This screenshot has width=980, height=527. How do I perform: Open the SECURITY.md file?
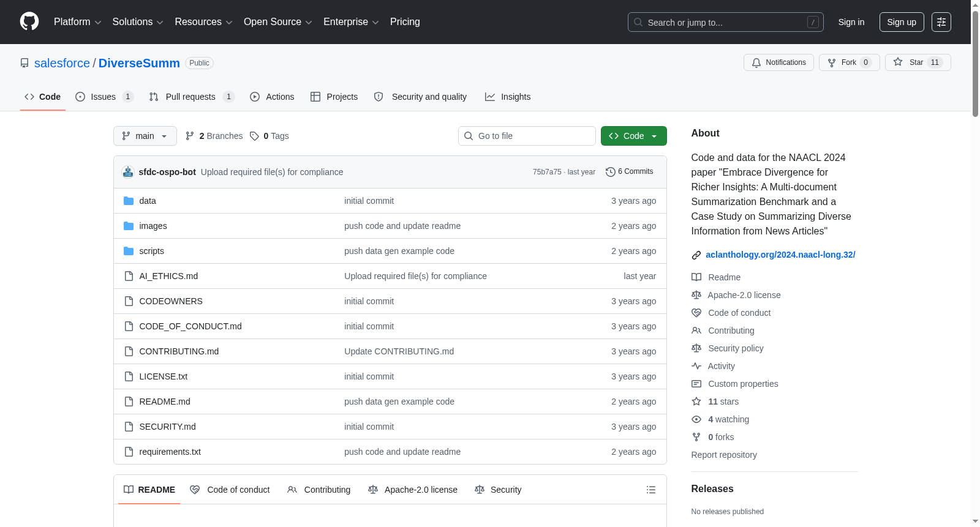point(168,427)
